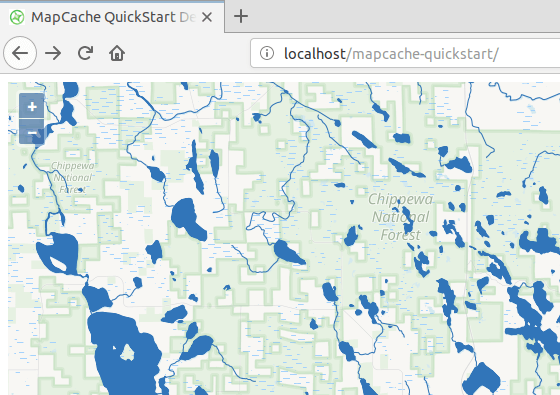Click the browser forward arrow

click(53, 53)
